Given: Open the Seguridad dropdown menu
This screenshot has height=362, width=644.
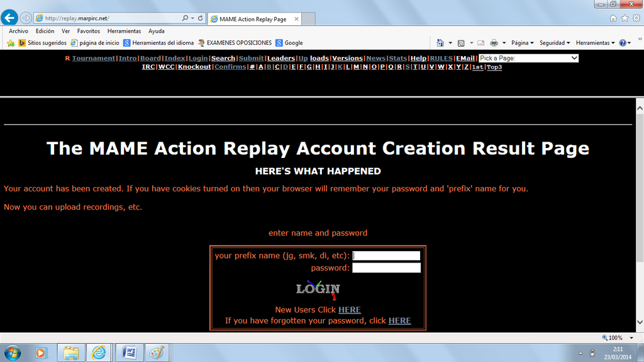Looking at the screenshot, I should [x=555, y=43].
